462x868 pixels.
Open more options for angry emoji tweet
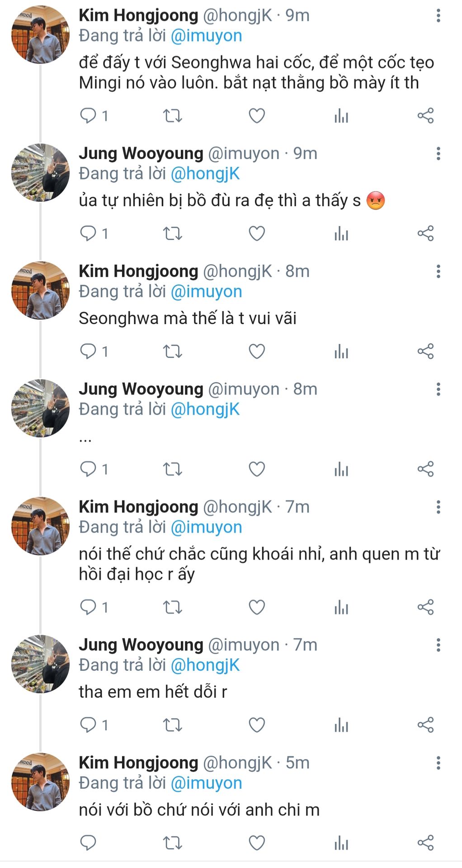coord(438,154)
